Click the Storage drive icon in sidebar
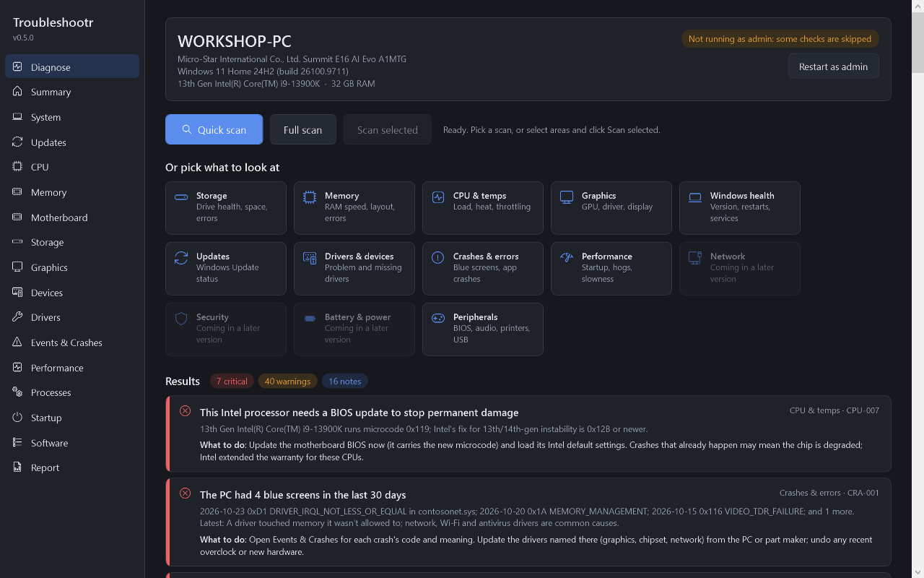Image resolution: width=924 pixels, height=578 pixels. click(x=17, y=242)
